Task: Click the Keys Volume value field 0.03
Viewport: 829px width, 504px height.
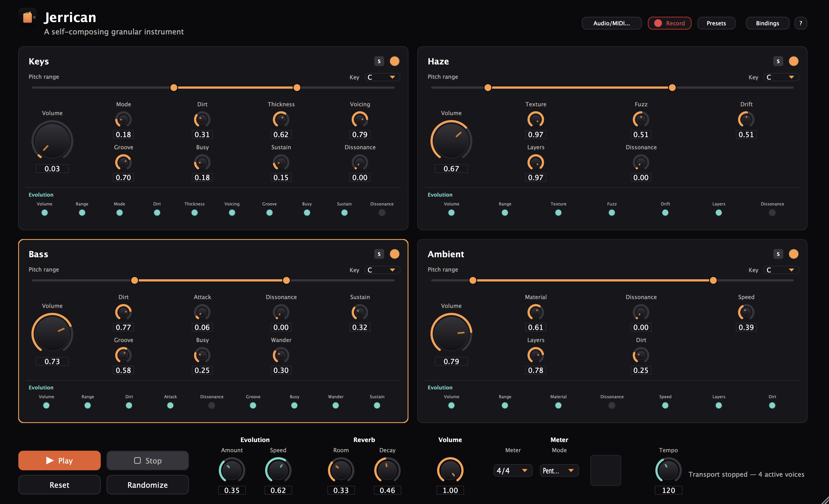Action: coord(52,169)
